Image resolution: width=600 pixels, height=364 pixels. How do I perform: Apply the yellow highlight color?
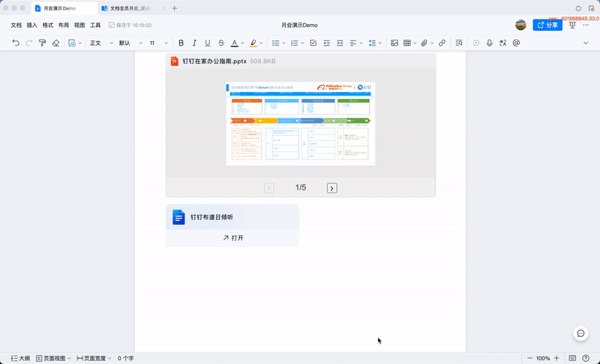click(x=253, y=43)
